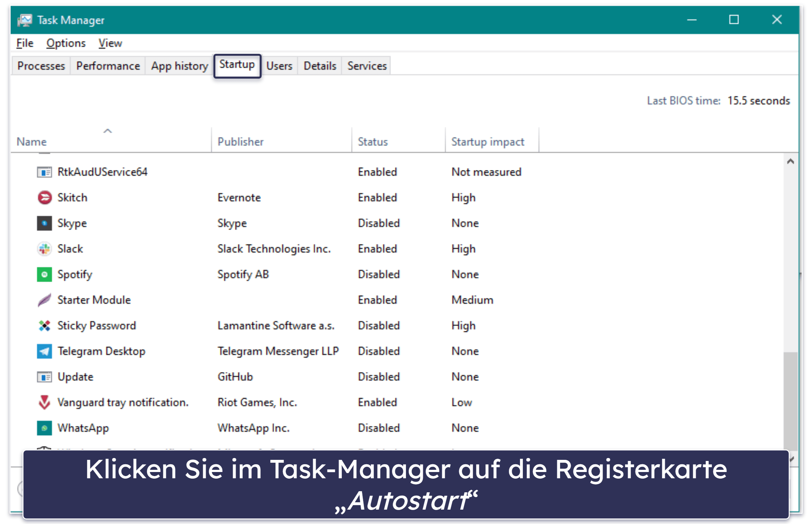Image resolution: width=812 pixels, height=524 pixels.
Task: Select the Startup tab
Action: (x=237, y=65)
